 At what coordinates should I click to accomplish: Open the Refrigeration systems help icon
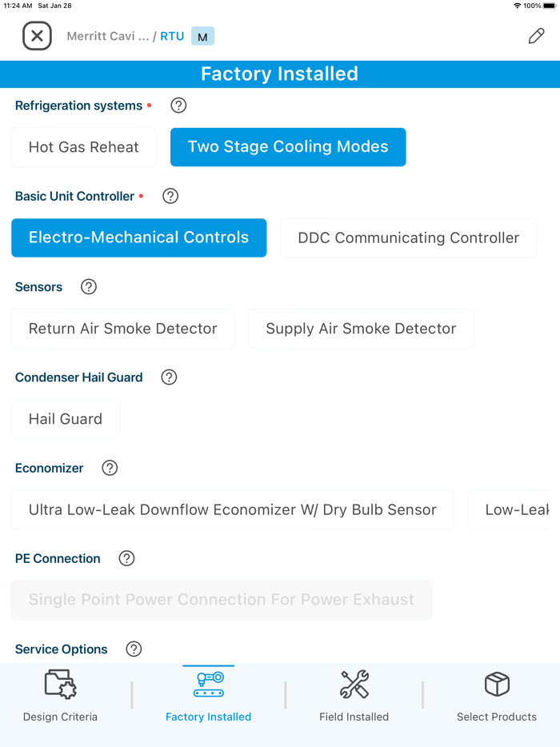pyautogui.click(x=178, y=105)
